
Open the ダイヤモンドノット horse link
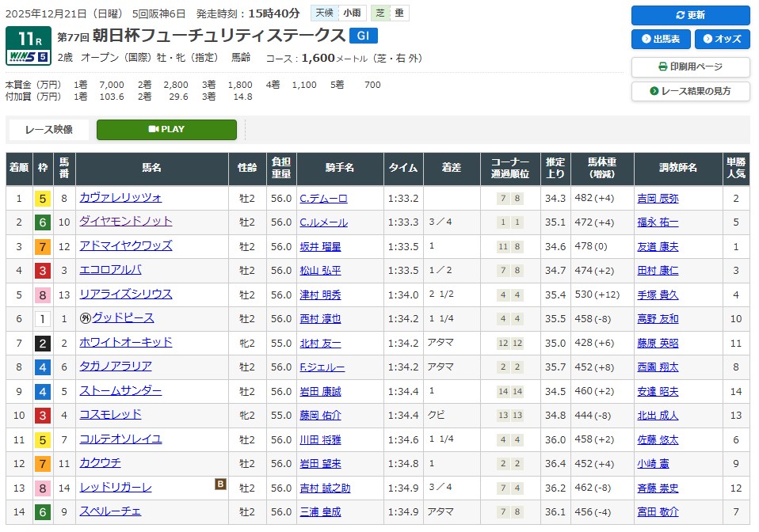(125, 222)
